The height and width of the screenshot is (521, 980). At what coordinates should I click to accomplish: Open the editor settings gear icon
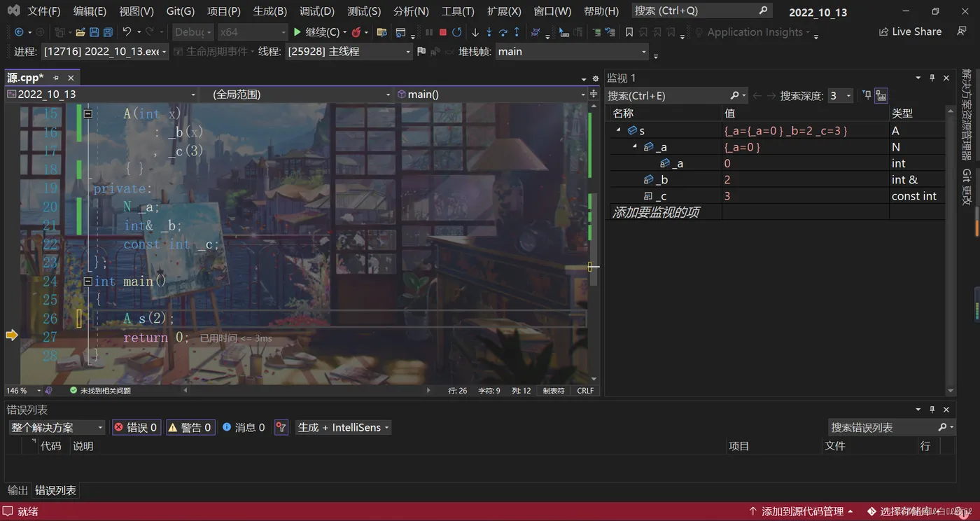pyautogui.click(x=596, y=78)
